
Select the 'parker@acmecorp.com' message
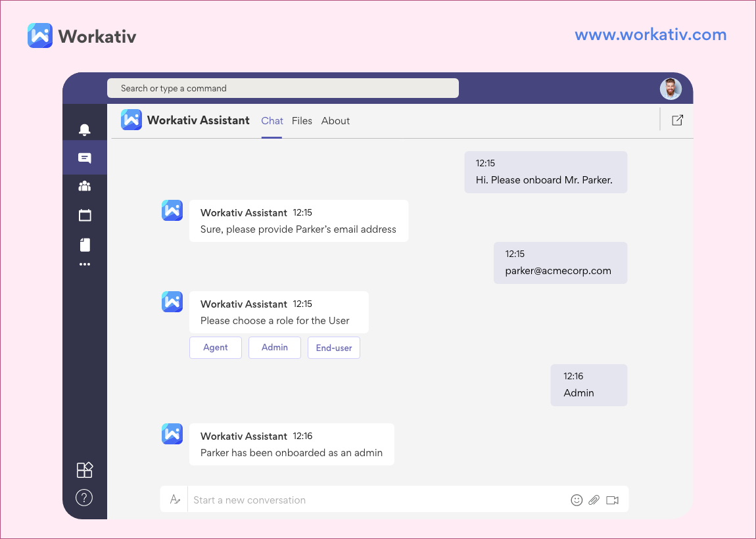tap(560, 263)
